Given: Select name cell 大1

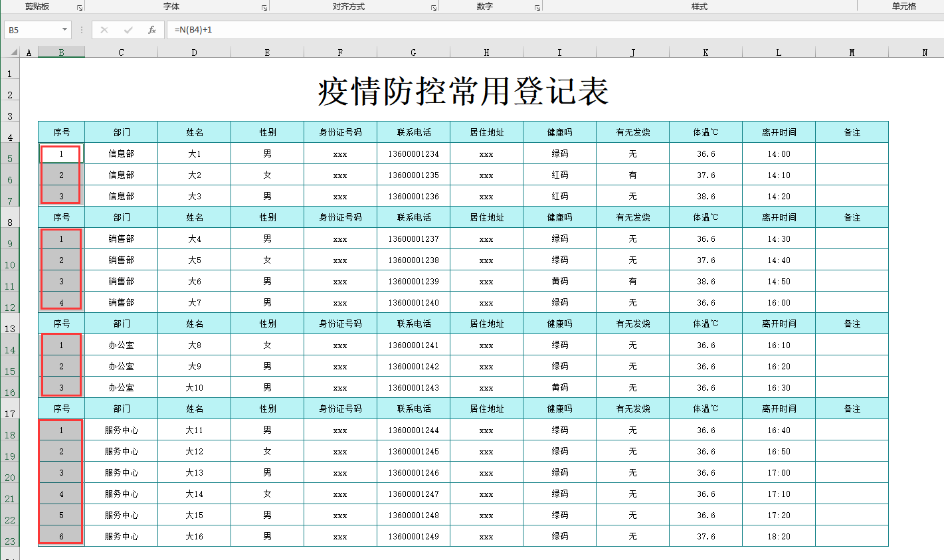Looking at the screenshot, I should (194, 153).
